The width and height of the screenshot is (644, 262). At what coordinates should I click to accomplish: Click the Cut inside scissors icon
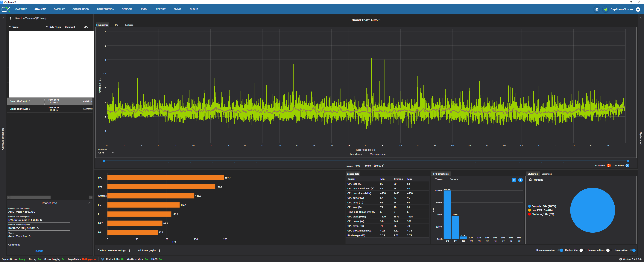[x=627, y=165]
